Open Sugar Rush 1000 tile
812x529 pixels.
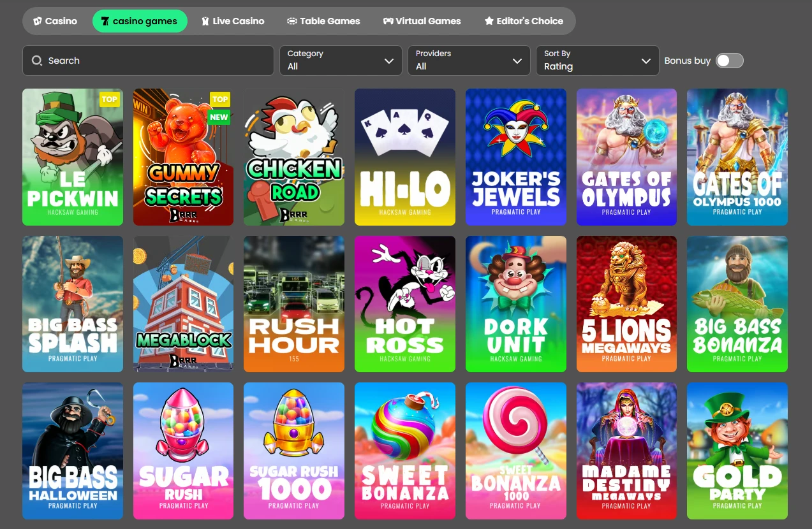[294, 451]
